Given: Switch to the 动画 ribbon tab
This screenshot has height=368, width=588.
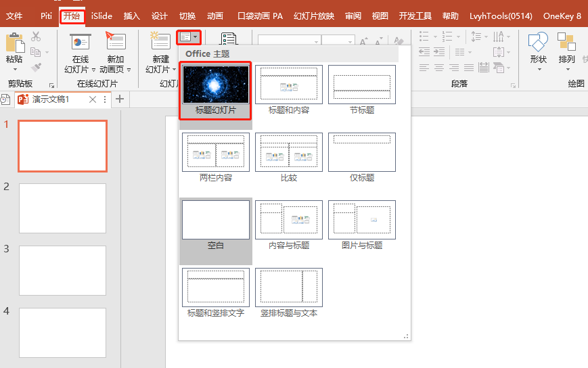Looking at the screenshot, I should (x=215, y=16).
